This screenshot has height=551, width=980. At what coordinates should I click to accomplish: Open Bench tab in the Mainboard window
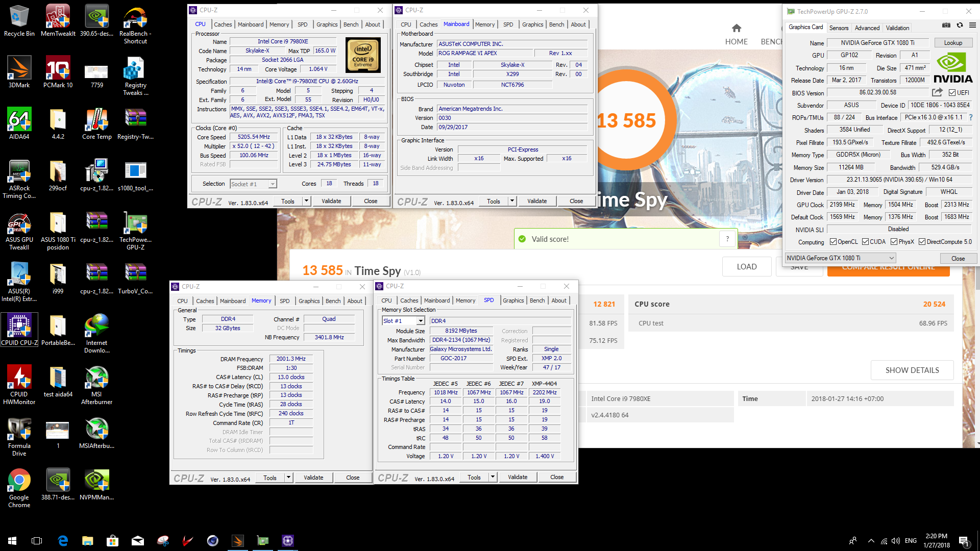tap(556, 24)
